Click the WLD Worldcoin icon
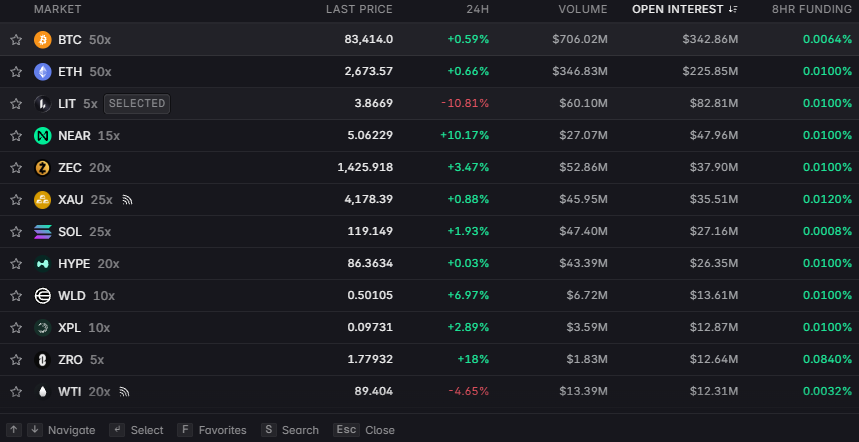The image size is (859, 442). point(43,296)
